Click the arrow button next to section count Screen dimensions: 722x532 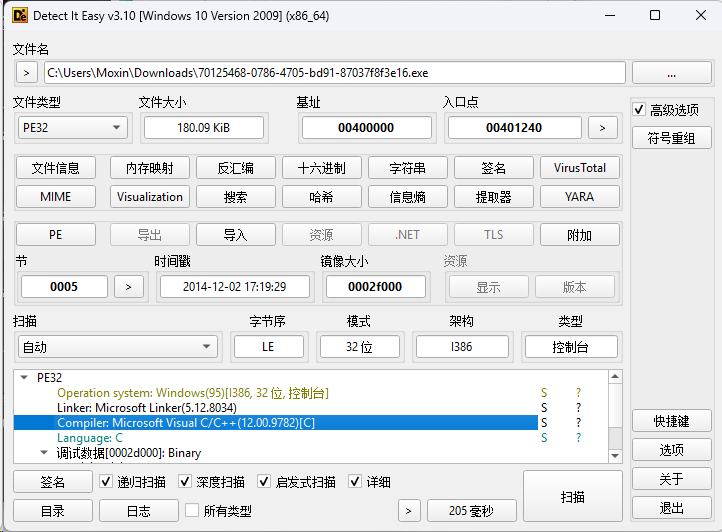click(x=128, y=287)
